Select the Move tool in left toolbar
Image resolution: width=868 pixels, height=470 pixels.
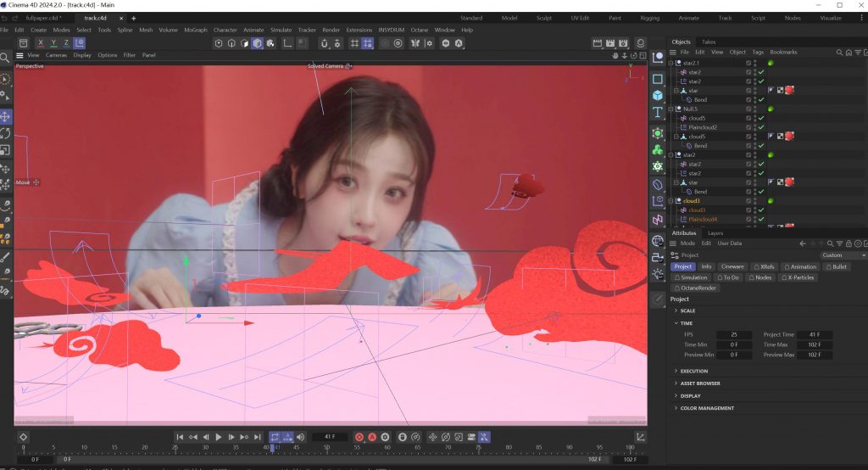(x=5, y=116)
